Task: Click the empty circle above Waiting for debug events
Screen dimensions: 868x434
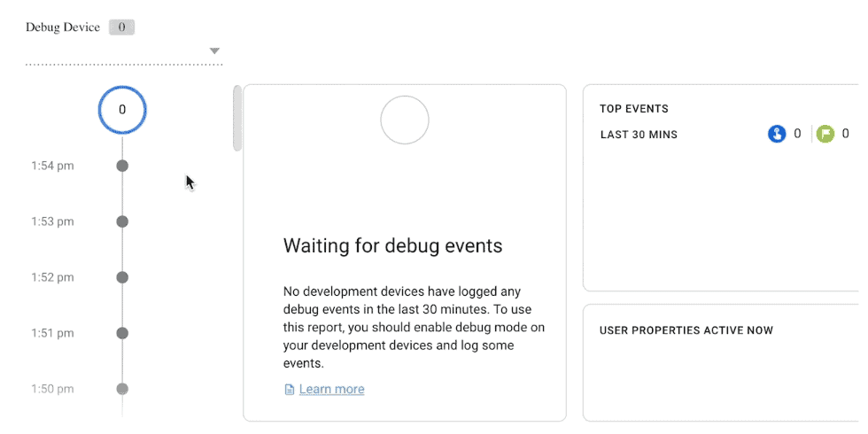Action: pos(405,120)
